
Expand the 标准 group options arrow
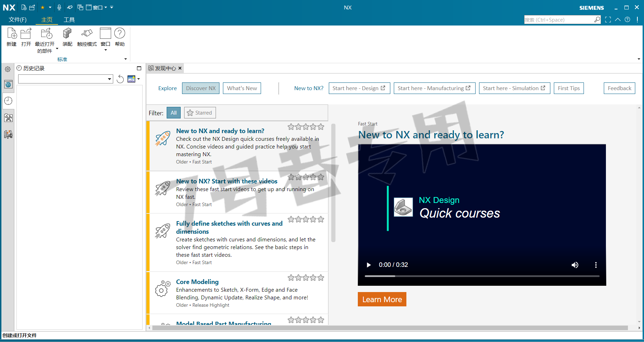(126, 59)
